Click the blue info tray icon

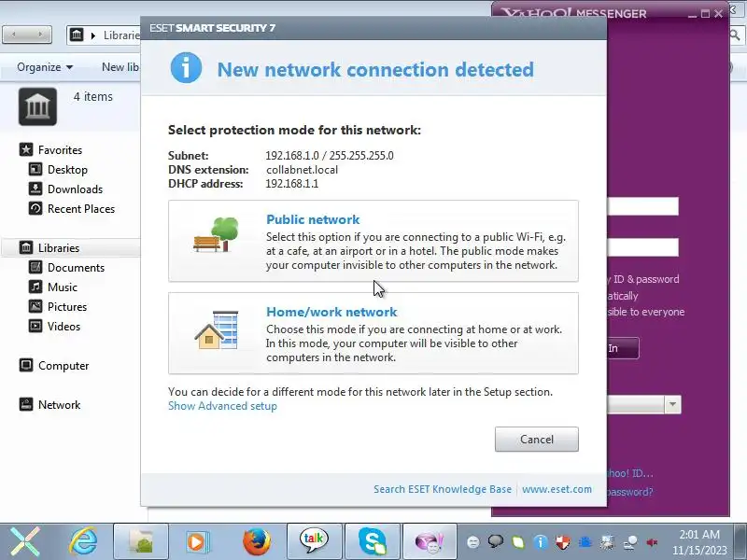pyautogui.click(x=541, y=542)
